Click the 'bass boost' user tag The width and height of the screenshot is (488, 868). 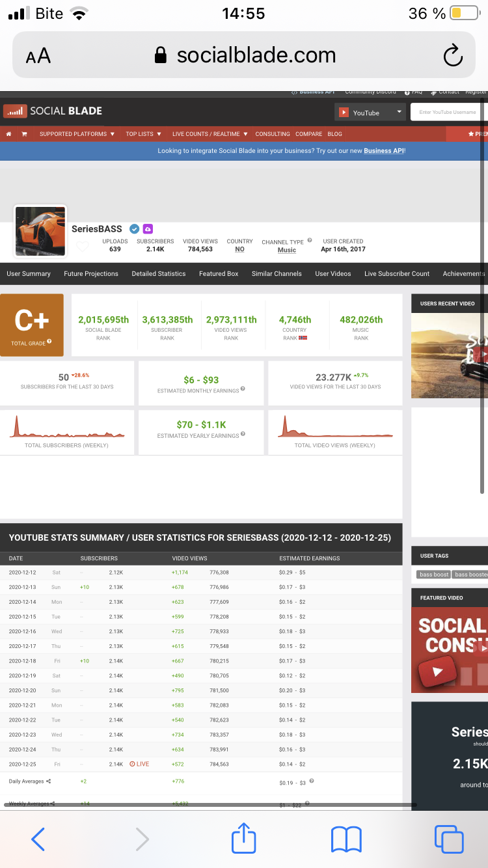point(434,575)
